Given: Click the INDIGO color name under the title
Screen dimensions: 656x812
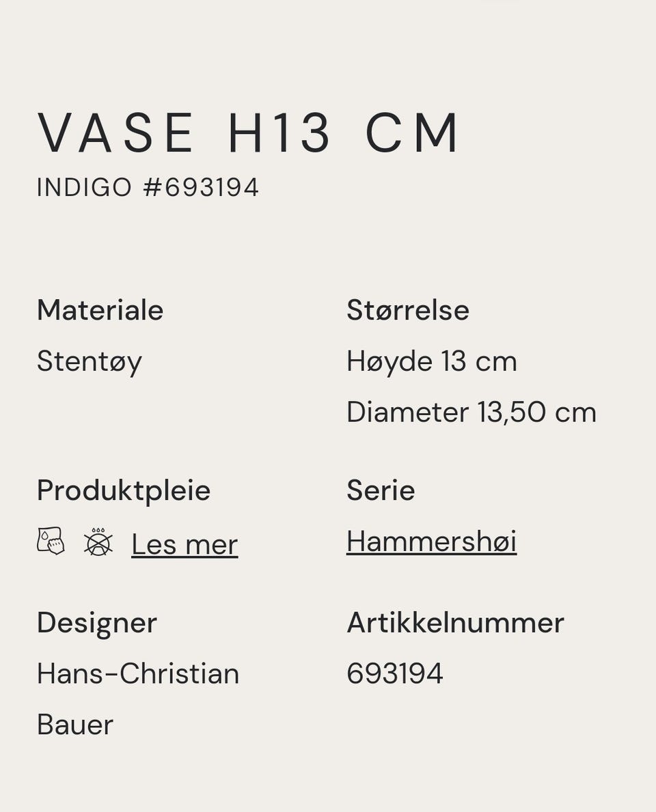Looking at the screenshot, I should [x=85, y=188].
